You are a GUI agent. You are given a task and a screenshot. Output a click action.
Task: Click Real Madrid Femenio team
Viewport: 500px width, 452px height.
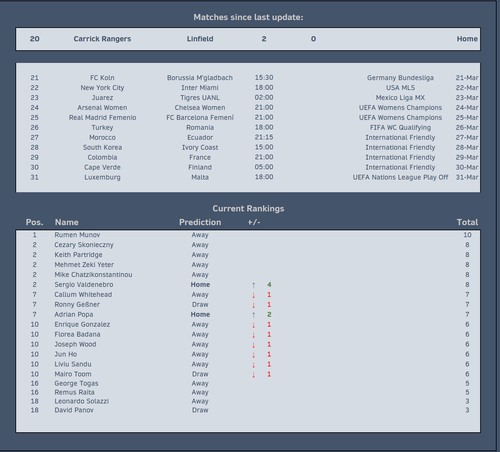102,118
